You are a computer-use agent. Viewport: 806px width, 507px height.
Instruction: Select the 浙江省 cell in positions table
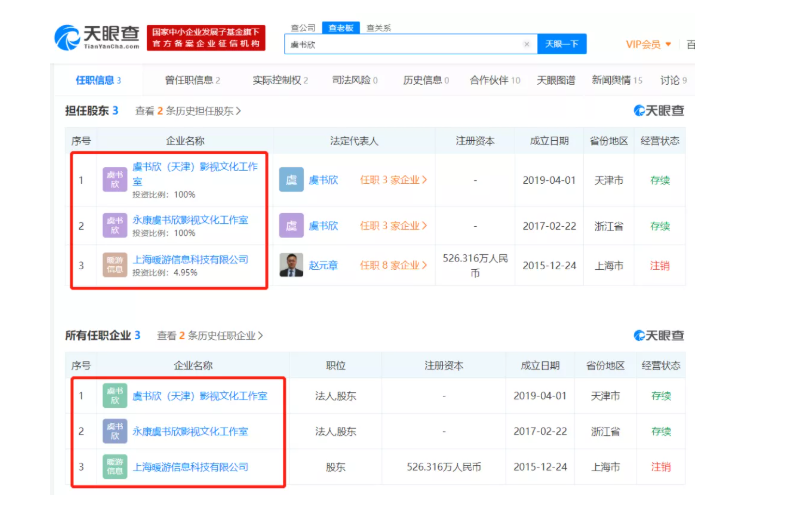605,431
